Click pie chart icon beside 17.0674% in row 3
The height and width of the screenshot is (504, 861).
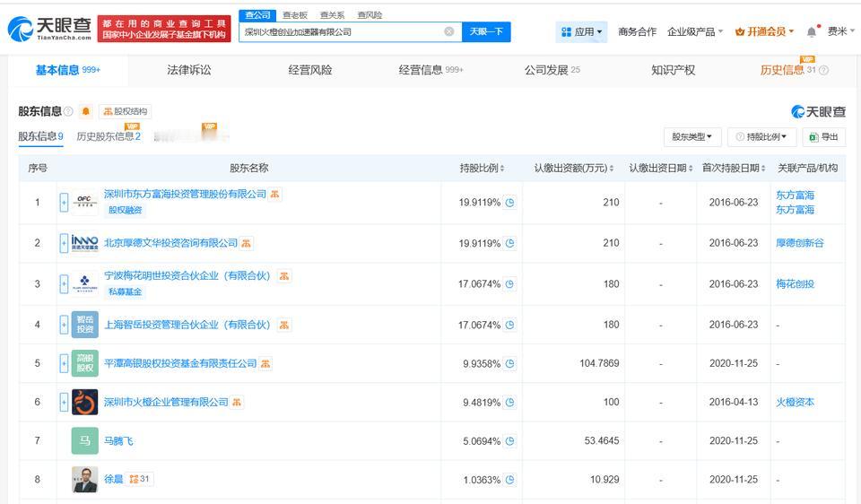tap(509, 284)
